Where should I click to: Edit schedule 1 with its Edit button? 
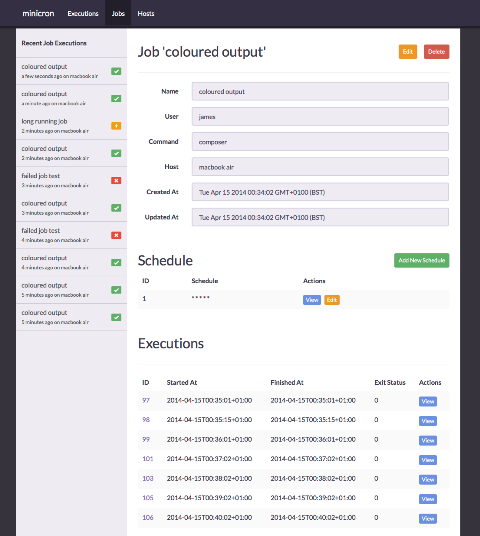pos(332,300)
